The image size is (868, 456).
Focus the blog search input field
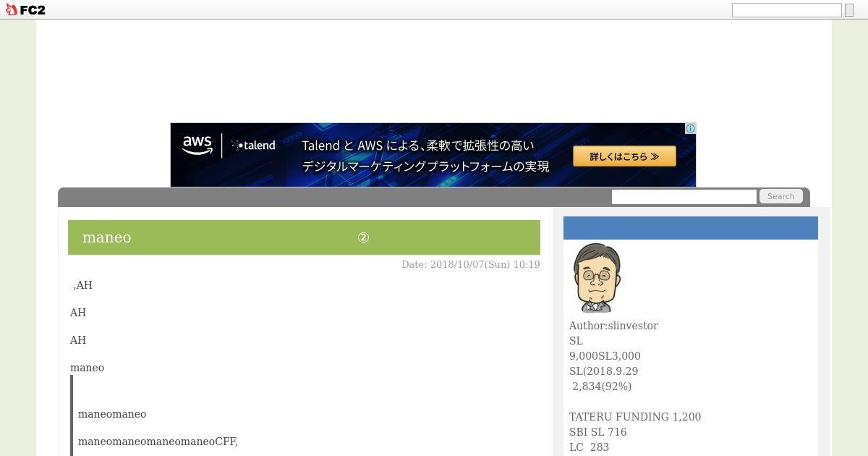684,197
